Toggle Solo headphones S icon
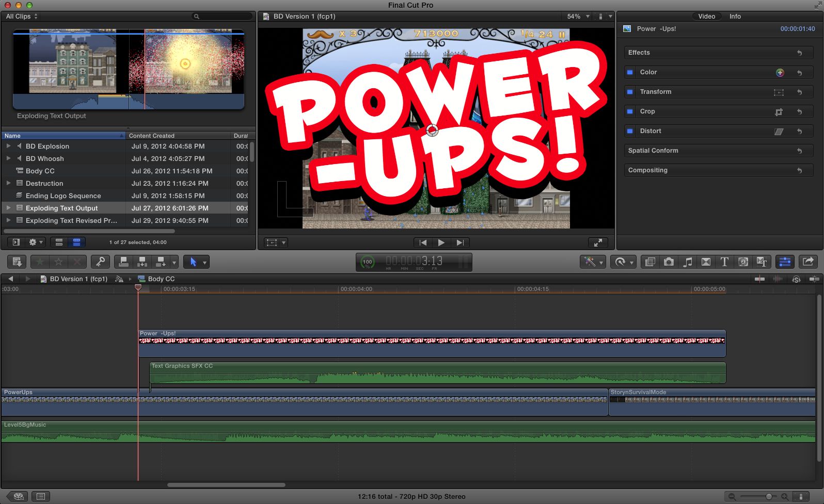 (x=796, y=279)
